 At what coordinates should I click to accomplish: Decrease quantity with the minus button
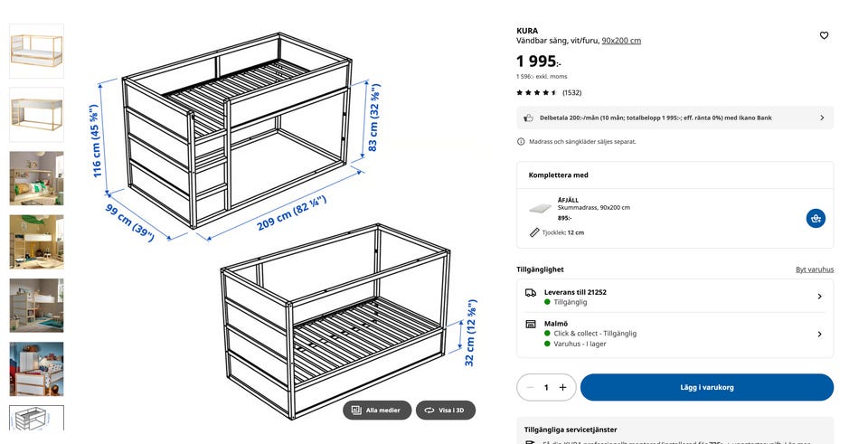(530, 387)
